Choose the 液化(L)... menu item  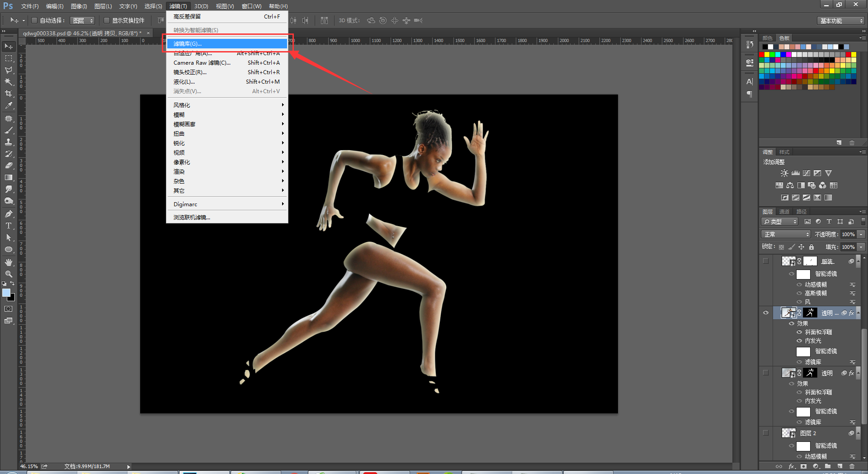tap(227, 82)
